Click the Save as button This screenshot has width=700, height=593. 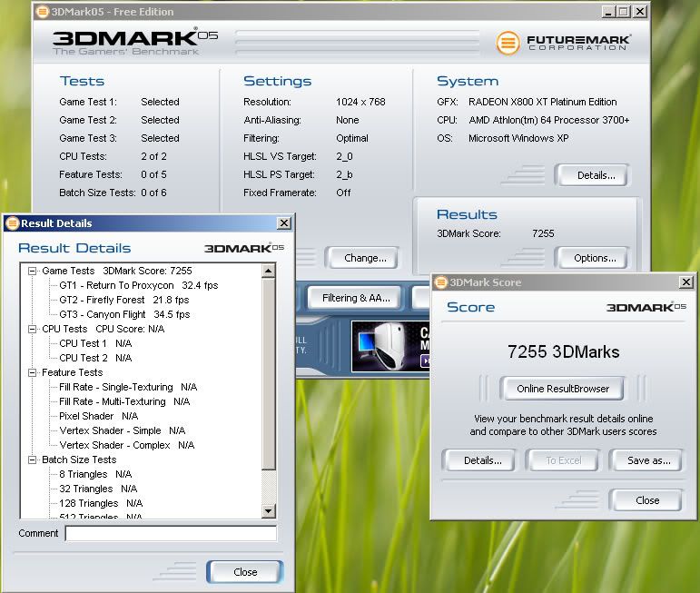pyautogui.click(x=648, y=460)
